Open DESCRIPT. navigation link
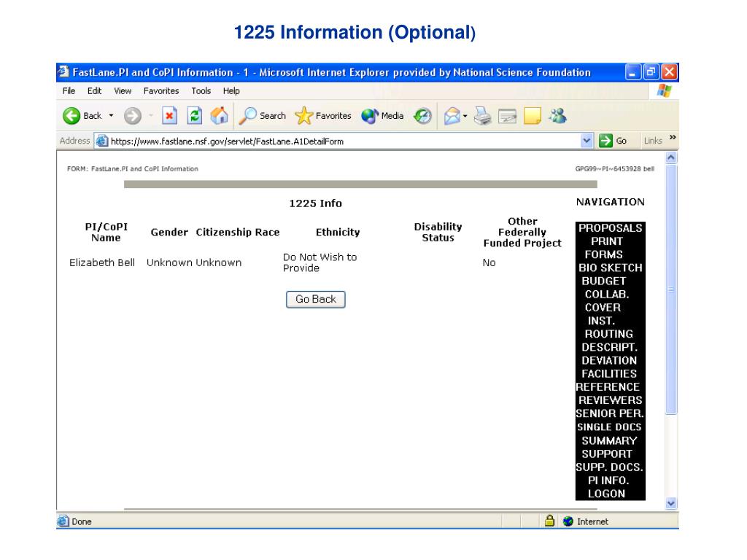Screen dimensions: 747x560 click(609, 348)
